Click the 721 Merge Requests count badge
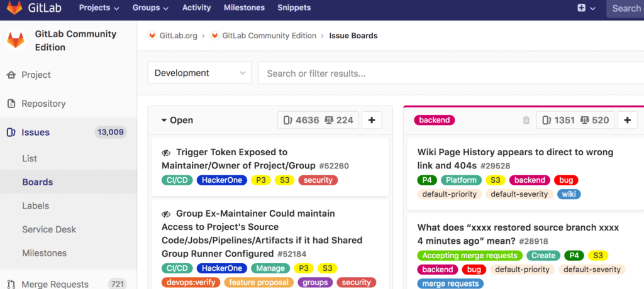The image size is (644, 289). (118, 284)
